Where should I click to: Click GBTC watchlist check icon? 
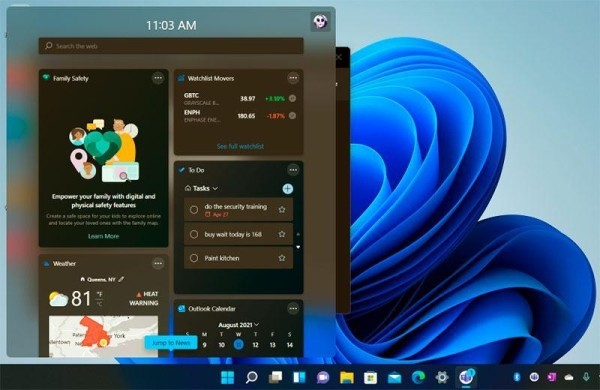coord(292,98)
